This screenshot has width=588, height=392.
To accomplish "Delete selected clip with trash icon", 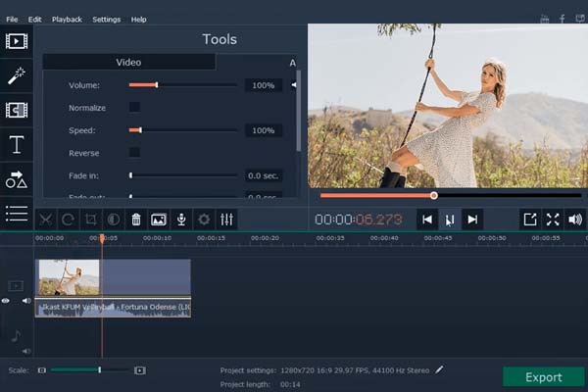I will coord(136,220).
